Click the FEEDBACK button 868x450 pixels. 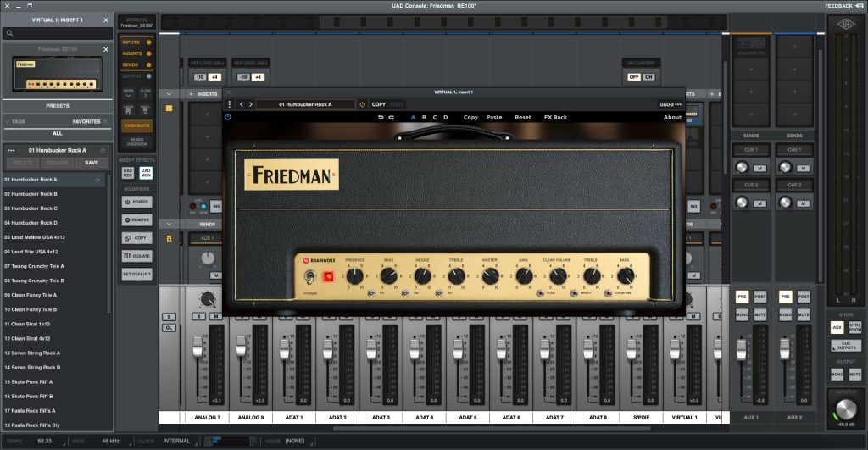tap(843, 6)
